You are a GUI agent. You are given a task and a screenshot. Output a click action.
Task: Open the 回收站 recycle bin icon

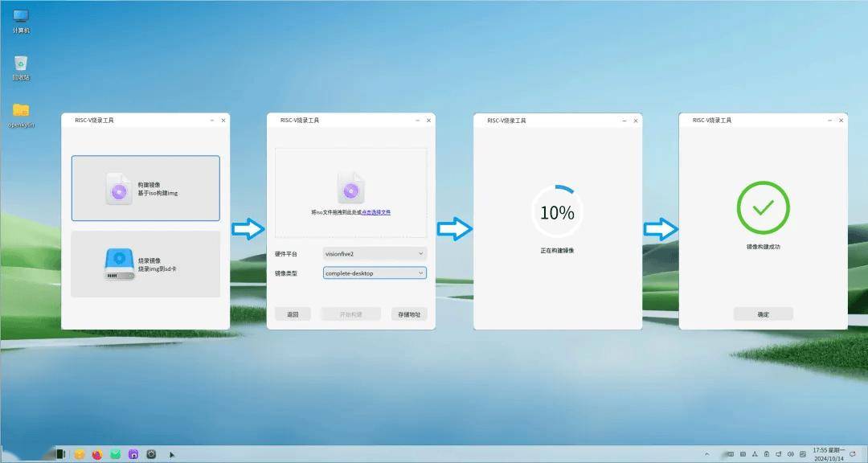click(21, 64)
